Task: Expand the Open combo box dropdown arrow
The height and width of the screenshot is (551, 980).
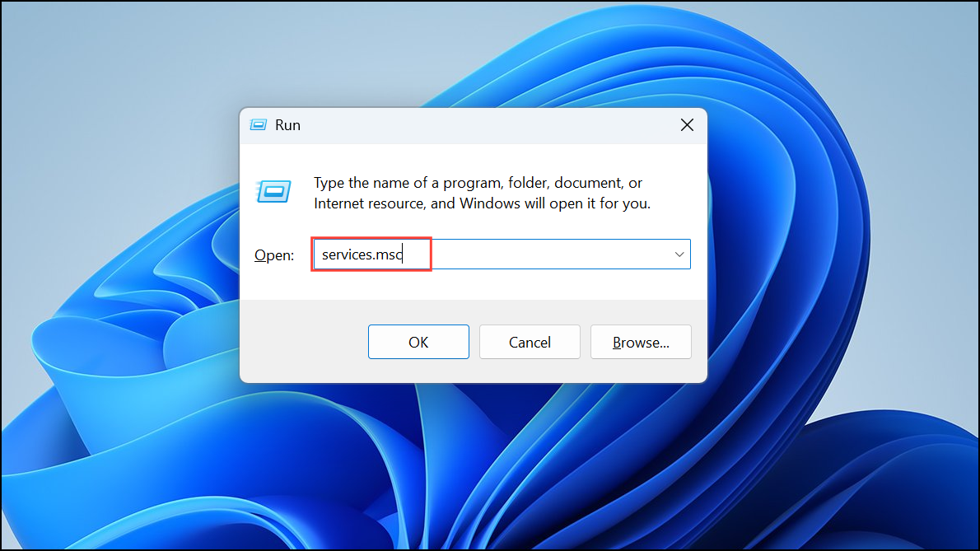Action: (679, 254)
